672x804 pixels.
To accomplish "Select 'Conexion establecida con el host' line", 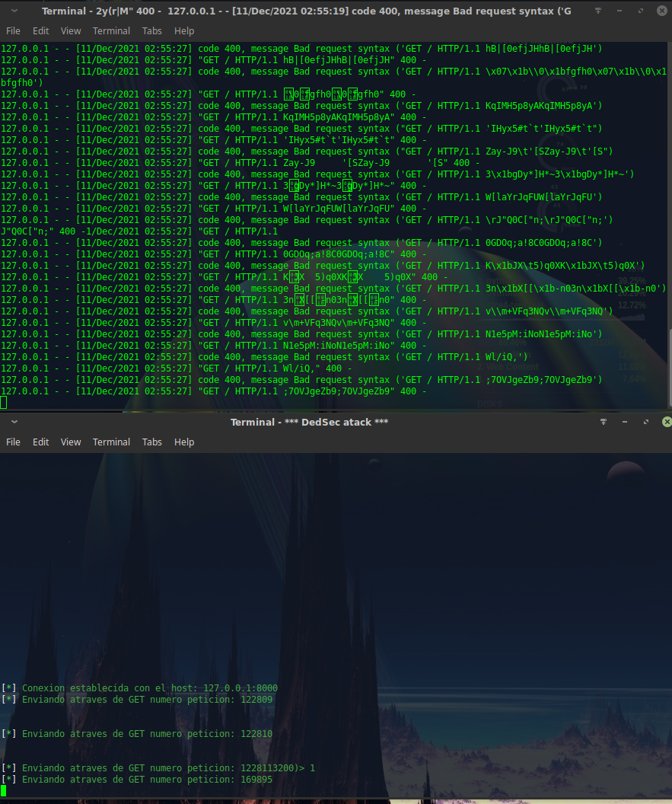I will pos(139,688).
